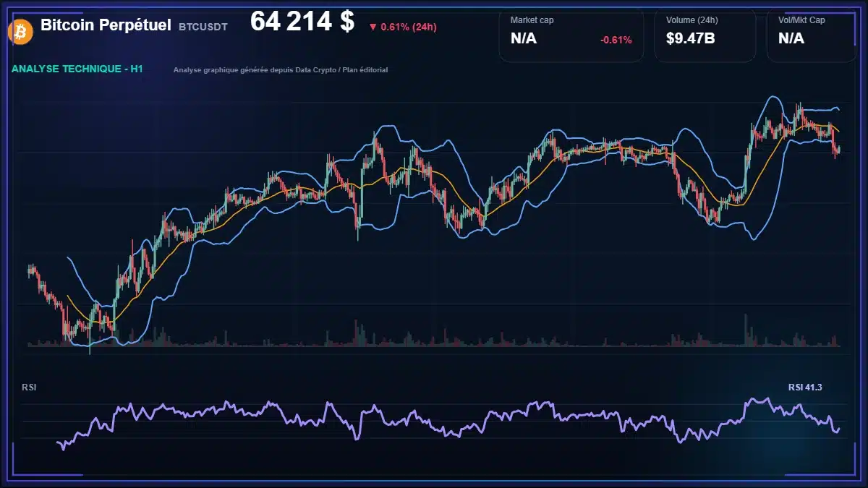This screenshot has width=868, height=488.
Task: Click the orange Bitcoin logo icon
Action: pos(20,32)
